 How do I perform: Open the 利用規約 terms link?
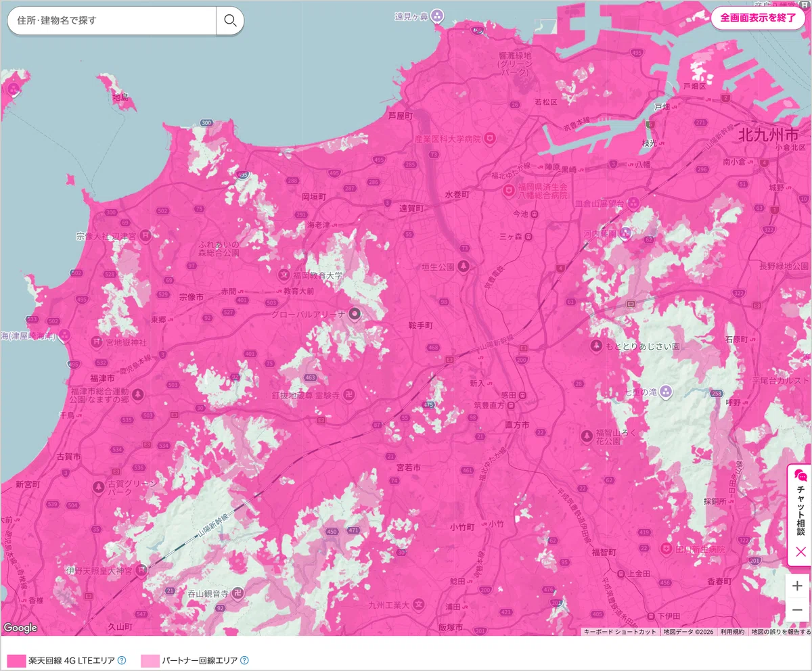(x=732, y=631)
